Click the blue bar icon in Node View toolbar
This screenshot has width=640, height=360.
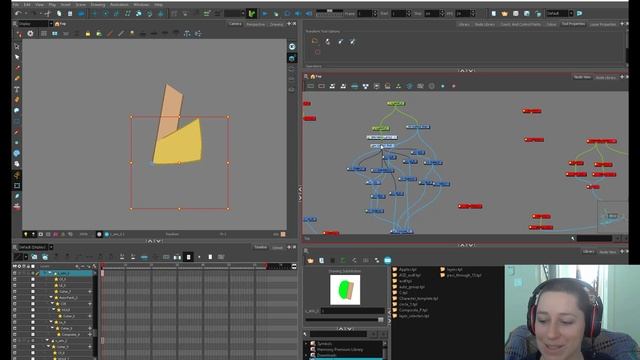(354, 86)
